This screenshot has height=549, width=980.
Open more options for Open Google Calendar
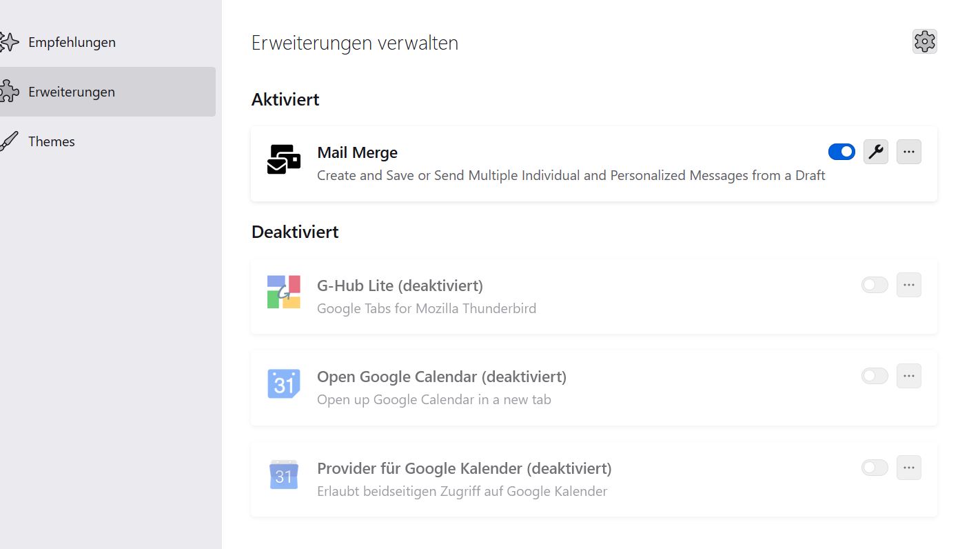[908, 376]
